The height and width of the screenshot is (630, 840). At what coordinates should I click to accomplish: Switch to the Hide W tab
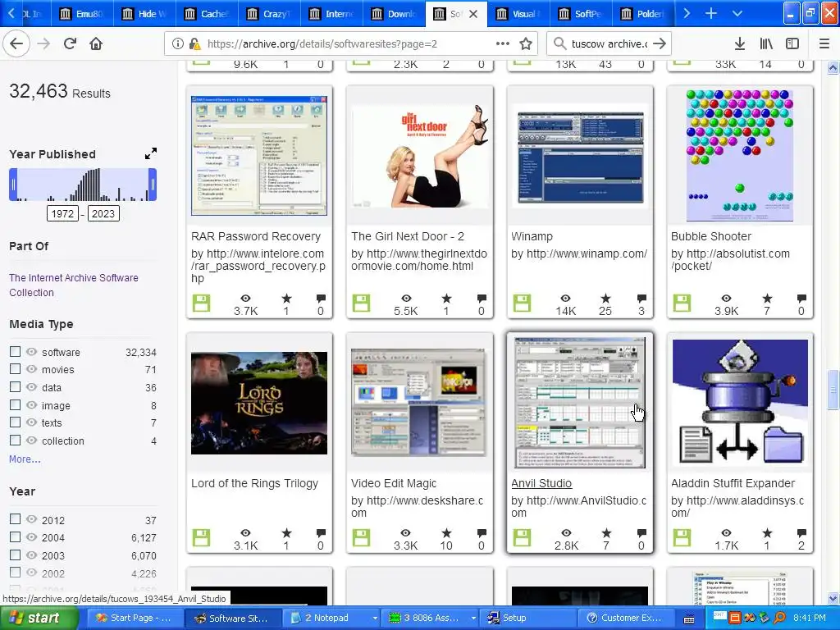(x=144, y=14)
